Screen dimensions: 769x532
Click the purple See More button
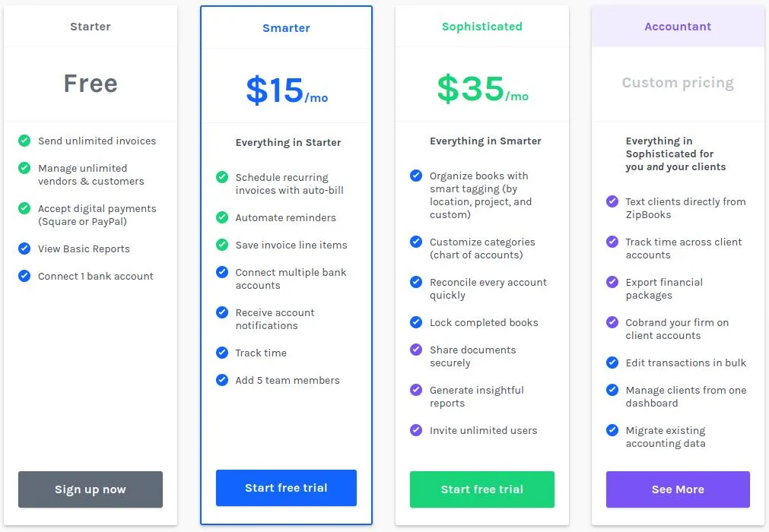coord(678,489)
